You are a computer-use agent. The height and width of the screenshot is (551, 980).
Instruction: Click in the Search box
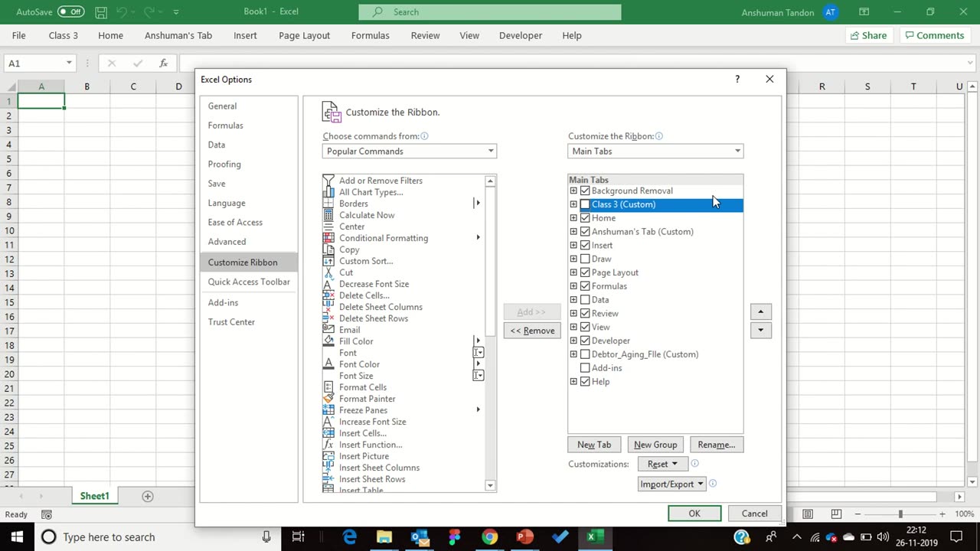coord(490,12)
